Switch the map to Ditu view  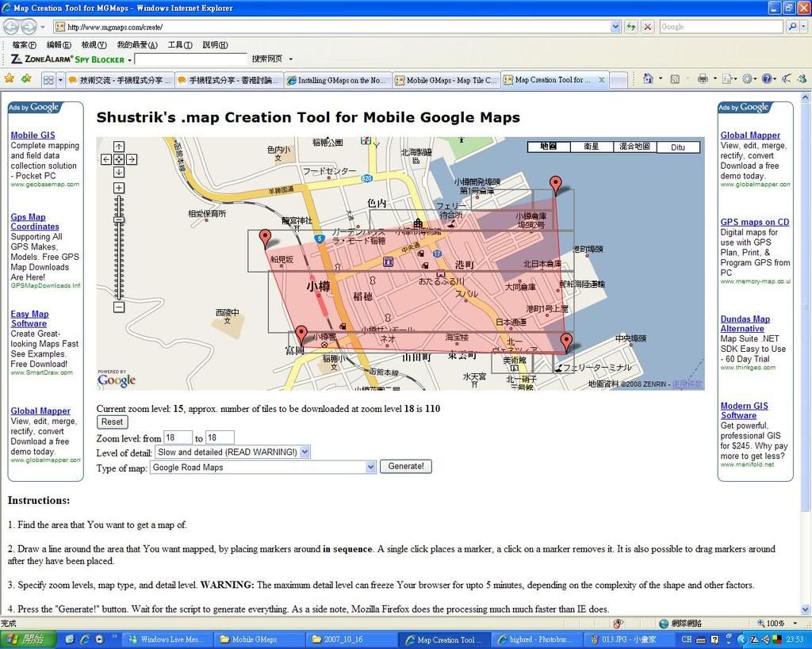(x=677, y=147)
